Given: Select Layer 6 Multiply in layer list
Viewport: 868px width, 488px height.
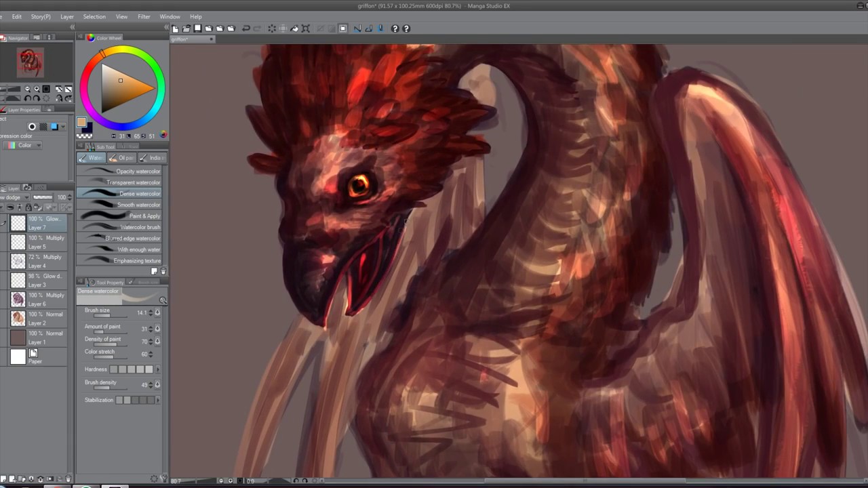Looking at the screenshot, I should pos(37,299).
